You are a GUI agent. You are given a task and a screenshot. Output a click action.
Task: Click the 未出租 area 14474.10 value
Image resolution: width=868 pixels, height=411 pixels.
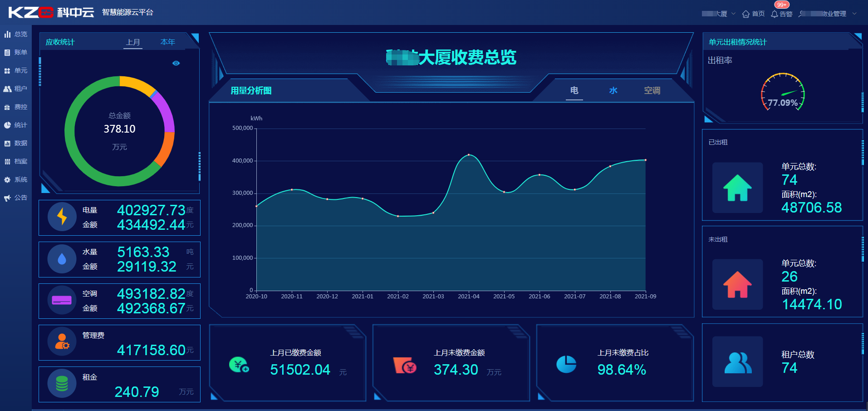point(812,304)
